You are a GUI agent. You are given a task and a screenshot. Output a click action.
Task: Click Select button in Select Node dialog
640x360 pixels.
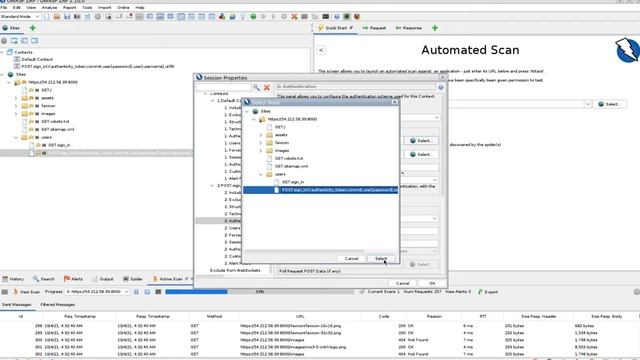380,259
